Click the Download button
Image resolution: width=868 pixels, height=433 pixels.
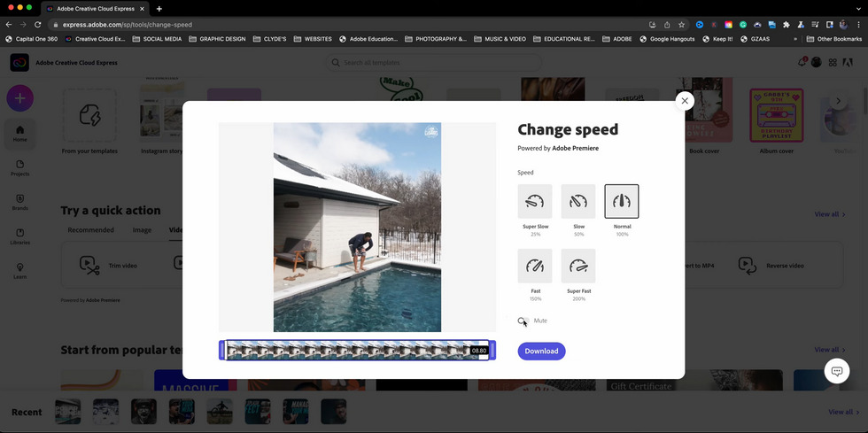(541, 351)
